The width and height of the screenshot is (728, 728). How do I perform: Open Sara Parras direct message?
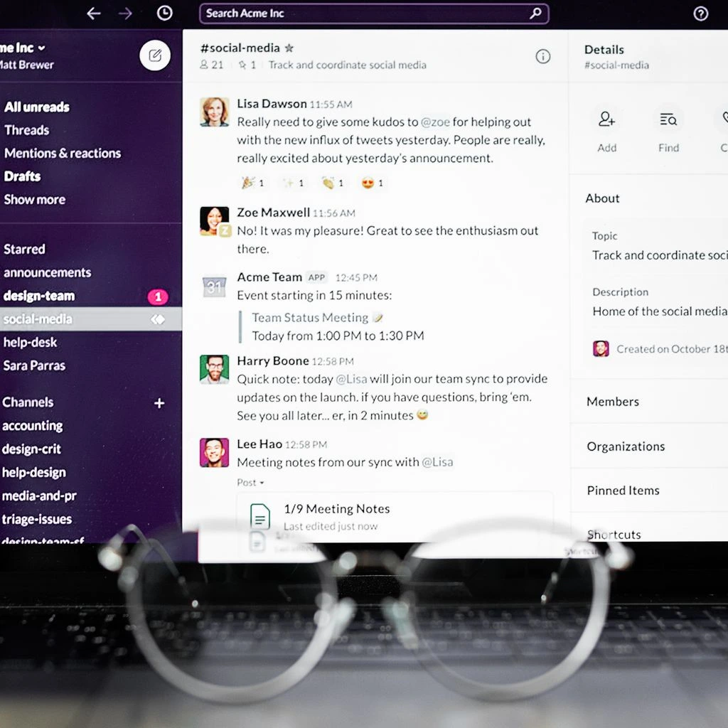point(34,365)
